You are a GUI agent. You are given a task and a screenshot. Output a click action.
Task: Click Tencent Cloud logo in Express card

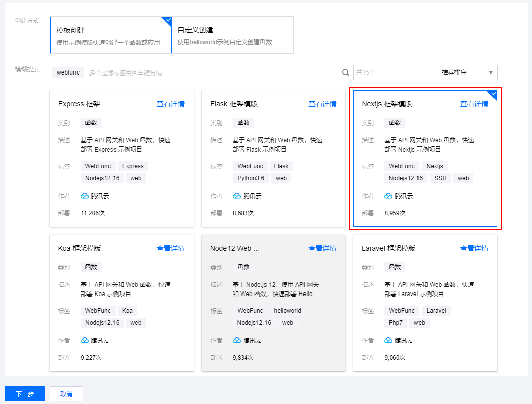click(x=85, y=196)
